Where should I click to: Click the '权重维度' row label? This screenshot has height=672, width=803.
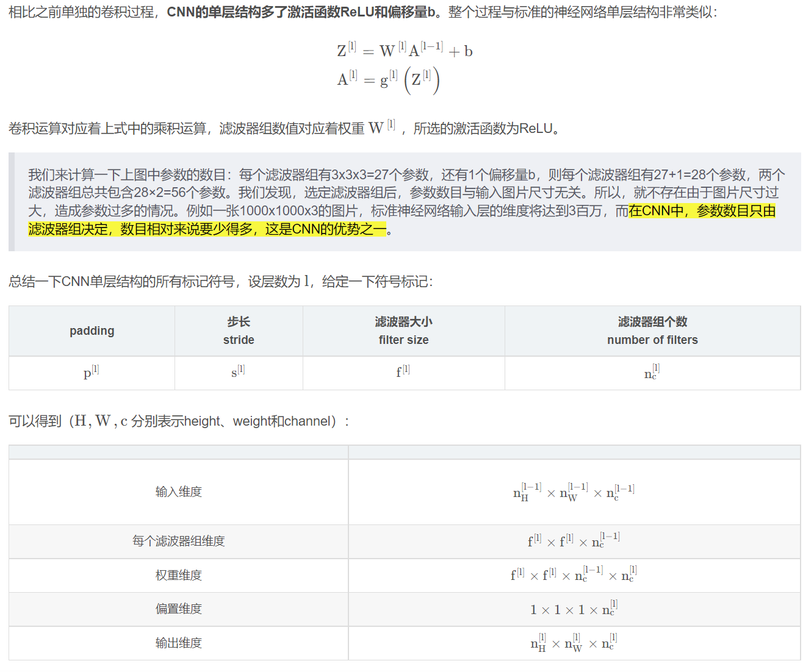pos(178,575)
